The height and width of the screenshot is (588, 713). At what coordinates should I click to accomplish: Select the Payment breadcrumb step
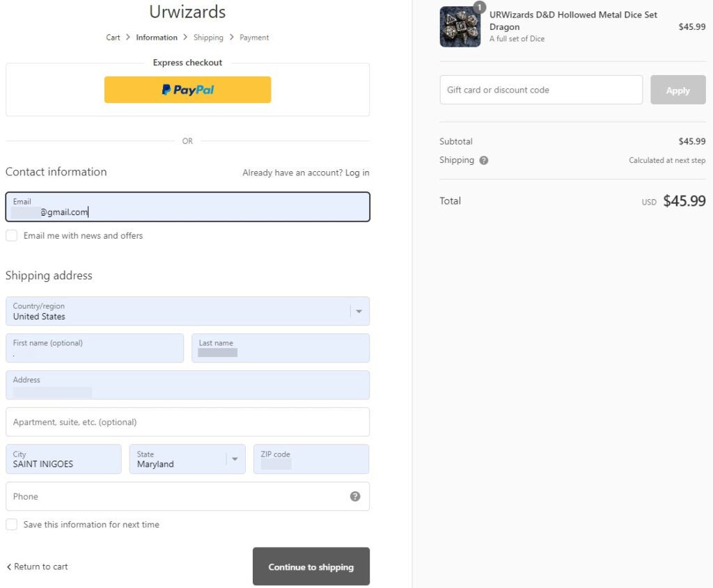coord(254,38)
